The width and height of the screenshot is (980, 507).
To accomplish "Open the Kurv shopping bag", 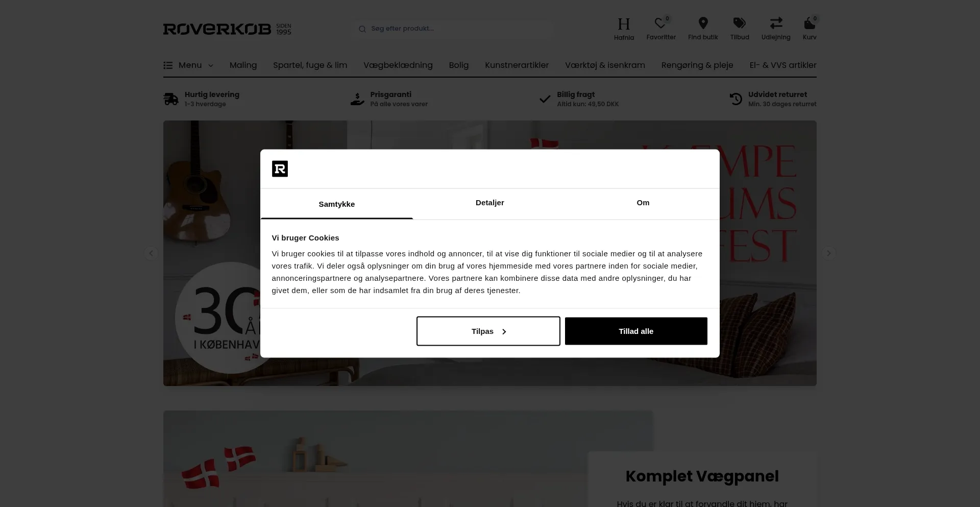I will (x=810, y=23).
